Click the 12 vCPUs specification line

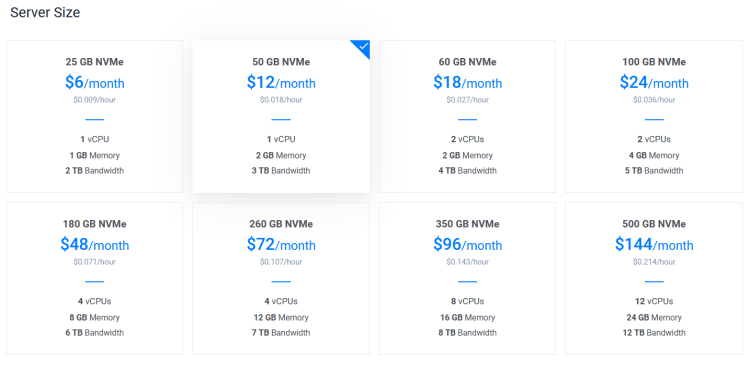[x=654, y=301]
